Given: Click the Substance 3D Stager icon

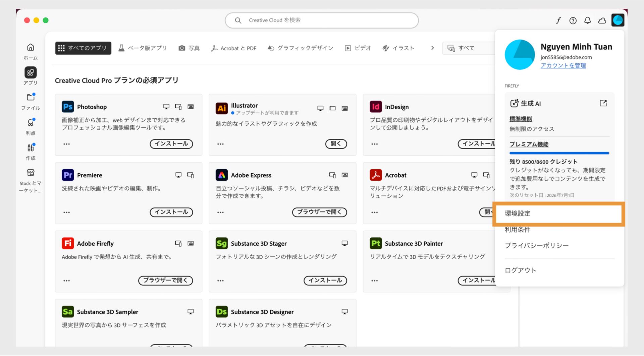Looking at the screenshot, I should coord(222,243).
